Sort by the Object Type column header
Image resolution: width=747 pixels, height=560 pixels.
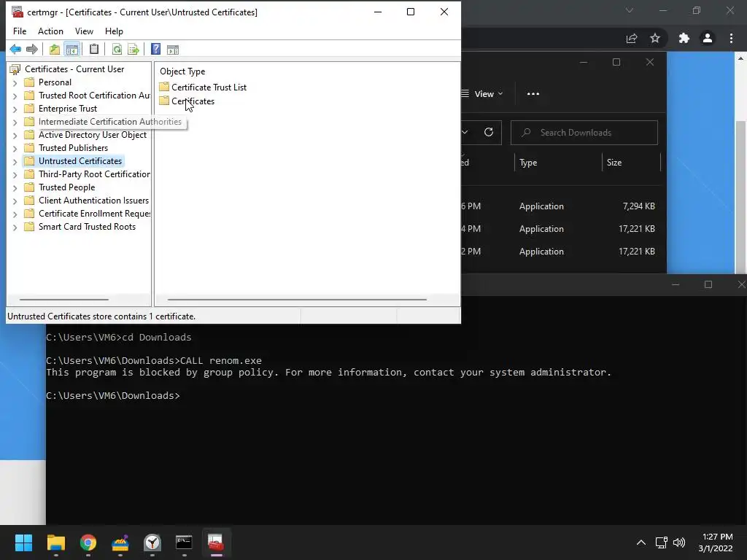coord(182,71)
